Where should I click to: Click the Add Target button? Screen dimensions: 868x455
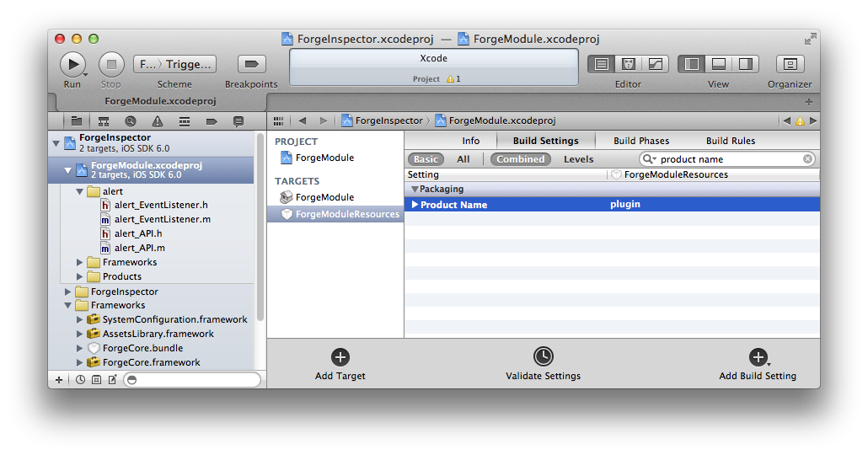340,365
